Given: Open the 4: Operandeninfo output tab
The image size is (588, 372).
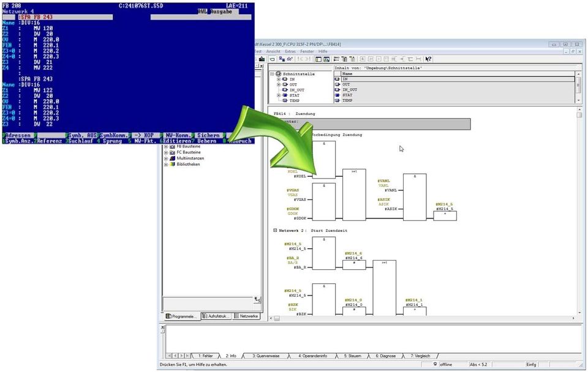Looking at the screenshot, I should [x=313, y=356].
